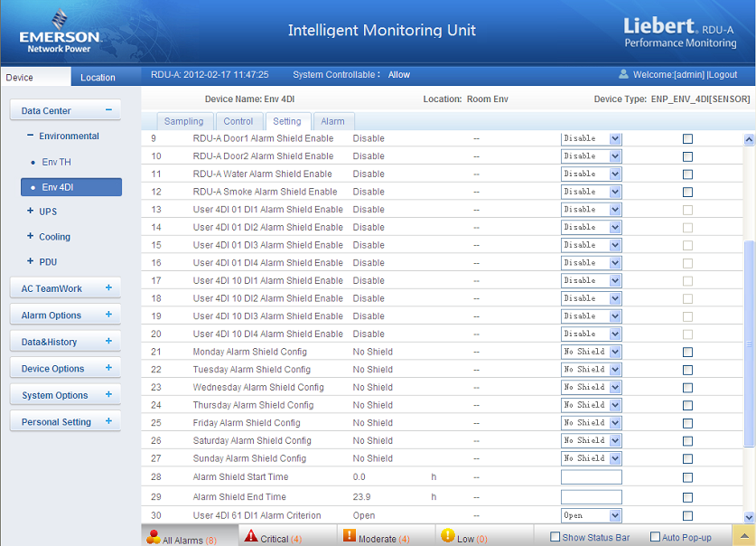The height and width of the screenshot is (546, 756).
Task: Open RDU-A Smoke Alarm Shield dropdown
Action: pyautogui.click(x=591, y=192)
